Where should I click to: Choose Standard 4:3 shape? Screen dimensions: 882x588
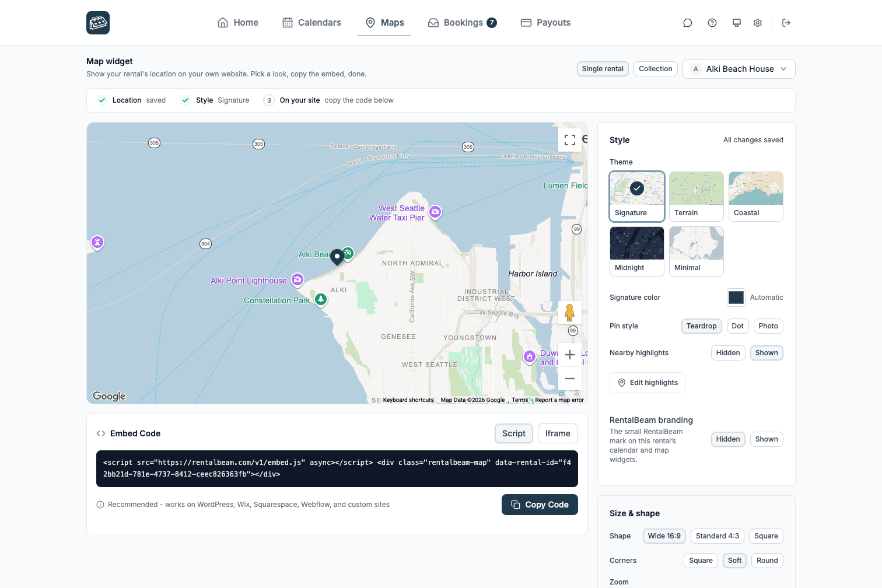coord(717,536)
